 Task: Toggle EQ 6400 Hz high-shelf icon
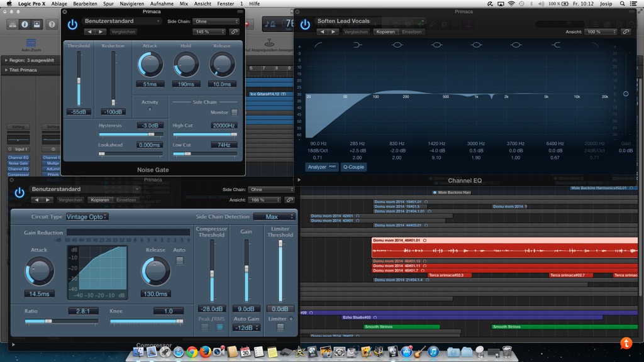[556, 45]
